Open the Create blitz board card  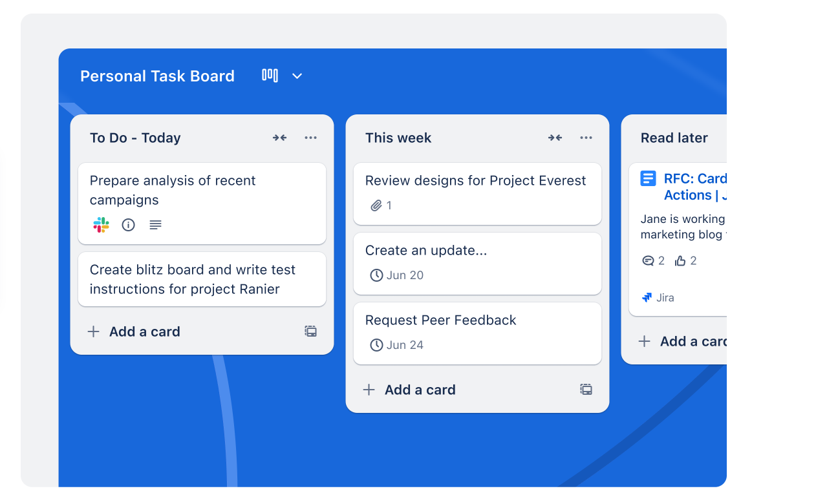202,279
